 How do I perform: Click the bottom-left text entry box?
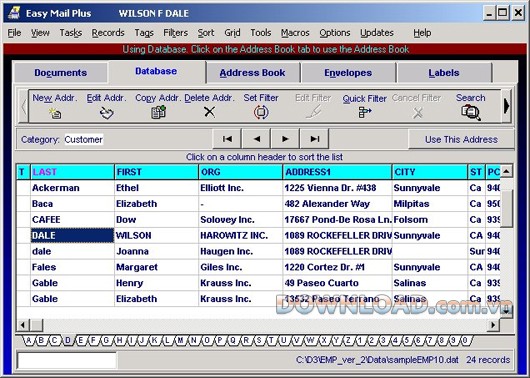[x=67, y=360]
